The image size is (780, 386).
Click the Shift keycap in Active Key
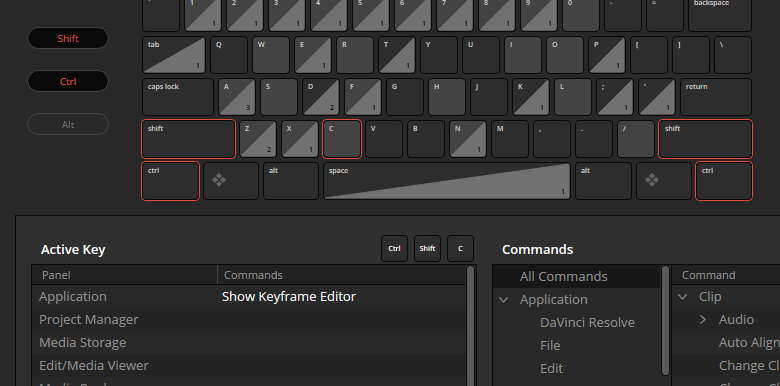427,249
